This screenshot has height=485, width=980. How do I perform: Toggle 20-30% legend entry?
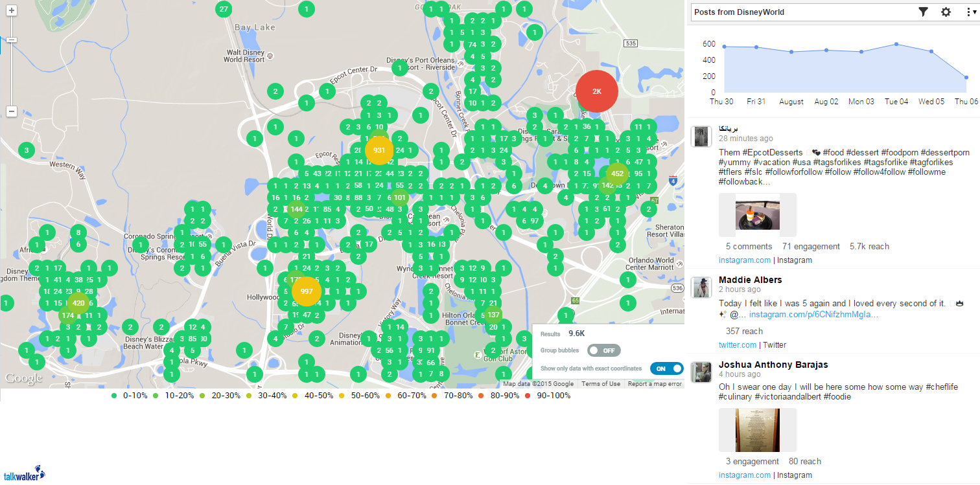pos(220,395)
